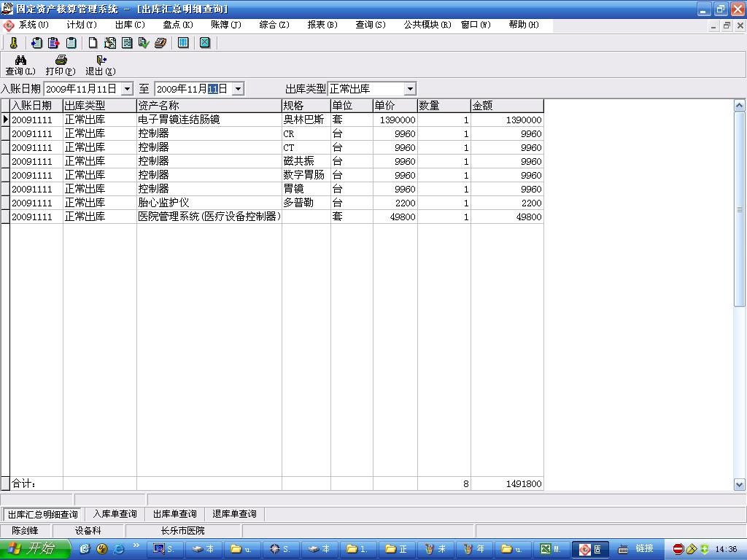This screenshot has width=747, height=560.
Task: Open the 系统(U) menu
Action: tap(34, 25)
